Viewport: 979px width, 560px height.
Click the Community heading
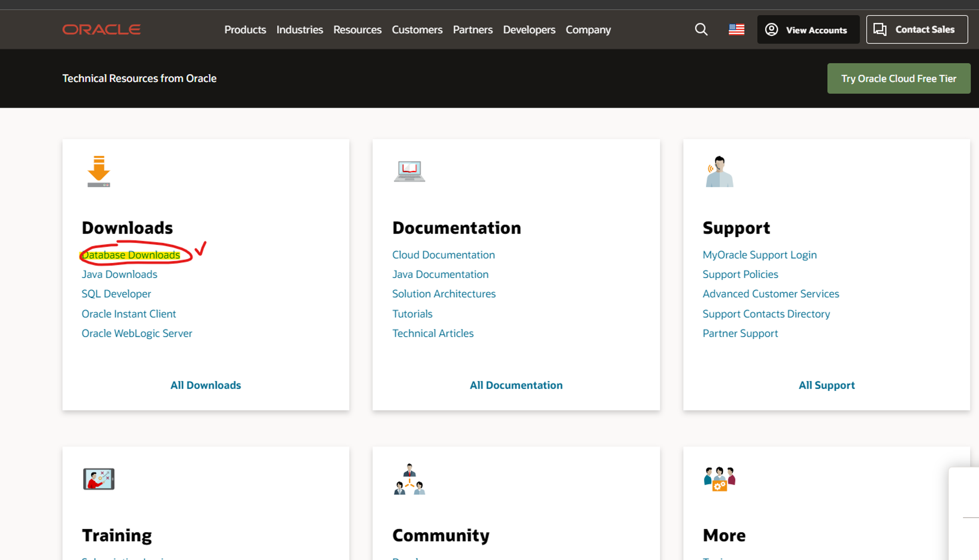pyautogui.click(x=441, y=536)
